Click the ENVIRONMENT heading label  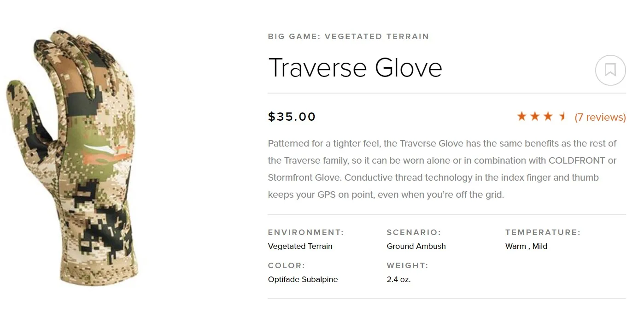click(306, 232)
